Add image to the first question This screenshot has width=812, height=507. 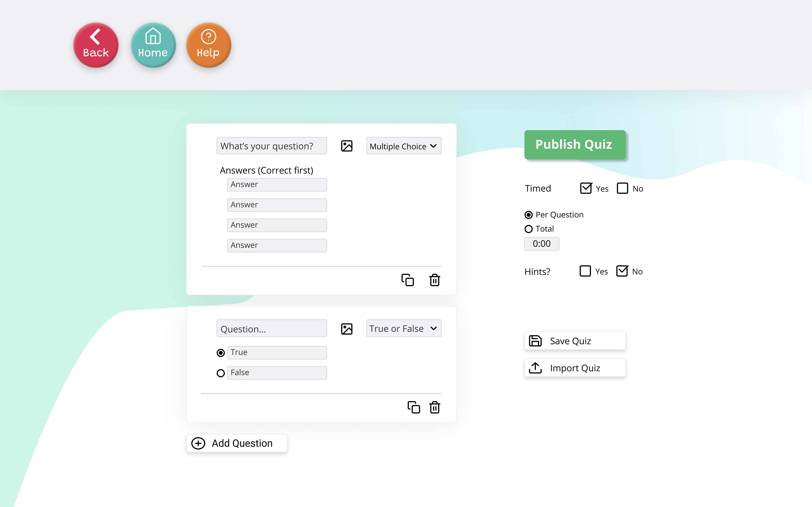click(x=347, y=146)
